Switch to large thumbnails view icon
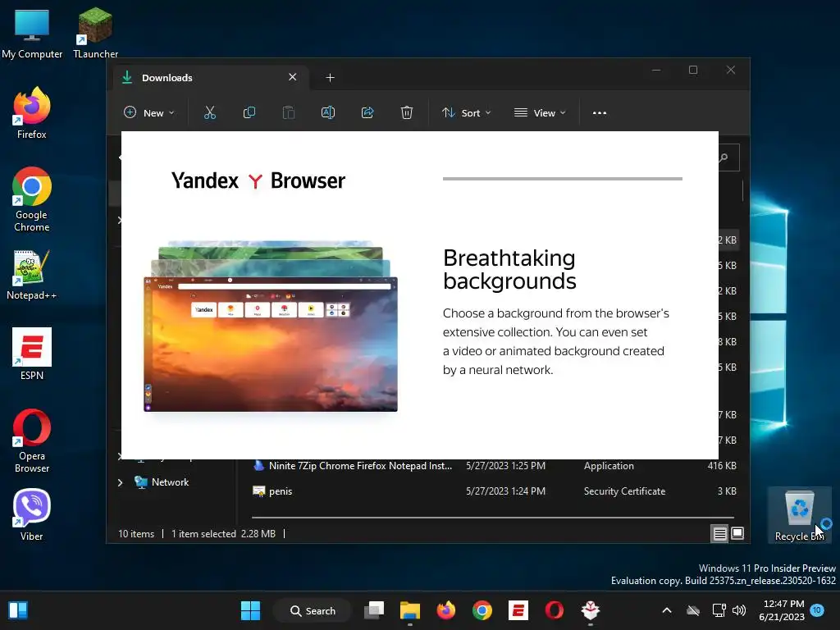840x630 pixels. point(737,533)
